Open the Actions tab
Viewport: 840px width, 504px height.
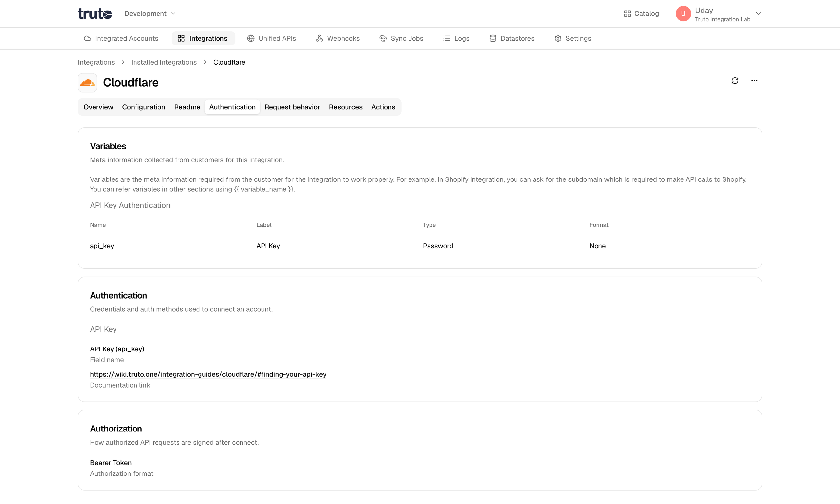tap(383, 107)
